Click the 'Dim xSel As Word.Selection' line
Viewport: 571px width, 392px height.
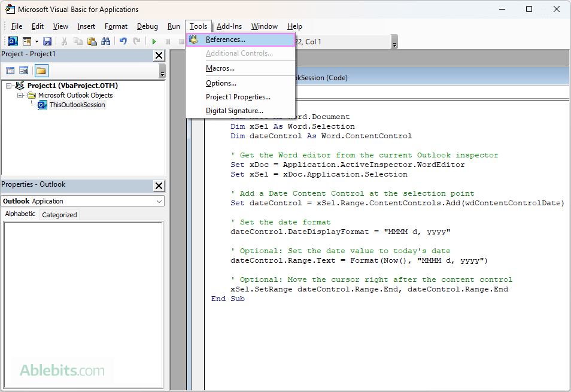pyautogui.click(x=293, y=126)
